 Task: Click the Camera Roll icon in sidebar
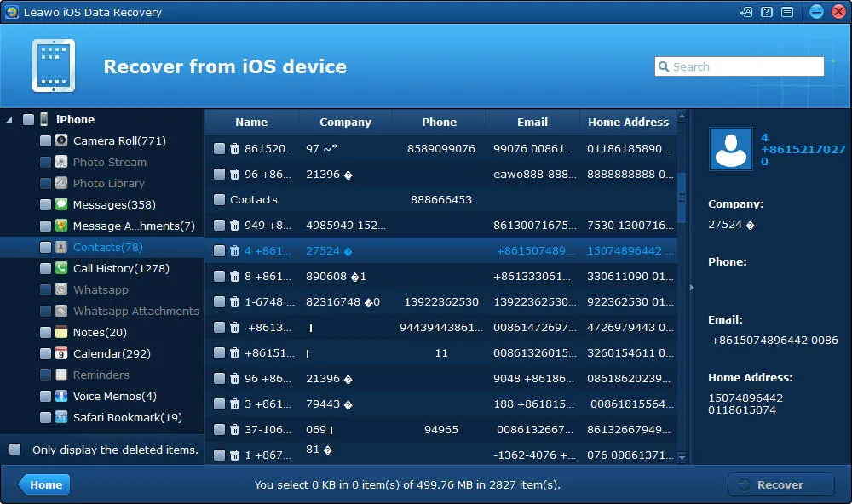point(61,140)
